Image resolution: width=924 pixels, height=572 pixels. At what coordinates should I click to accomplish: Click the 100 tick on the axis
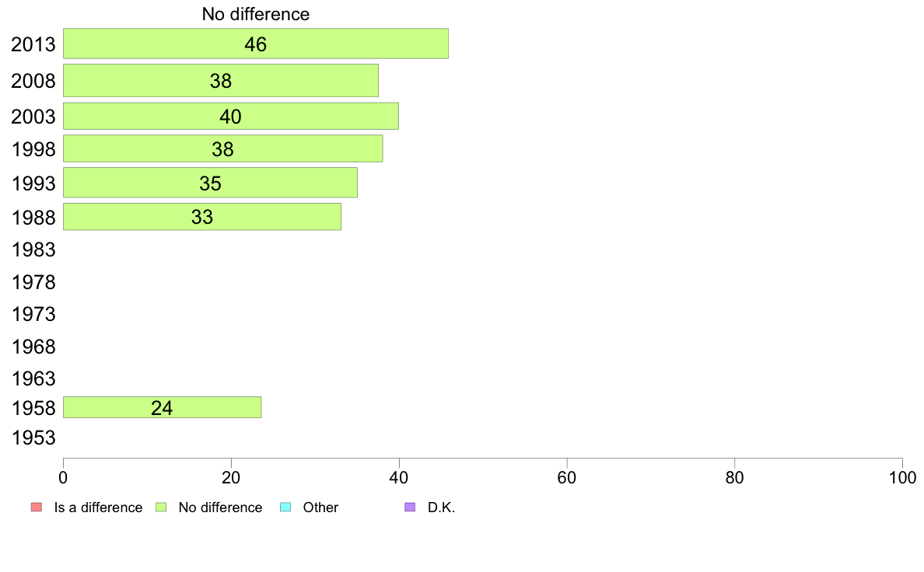[902, 478]
